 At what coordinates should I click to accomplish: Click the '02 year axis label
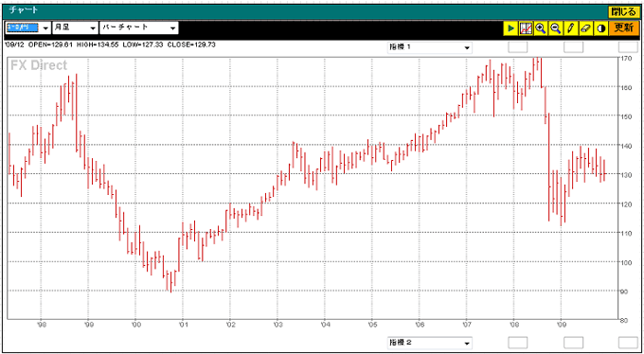point(230,325)
